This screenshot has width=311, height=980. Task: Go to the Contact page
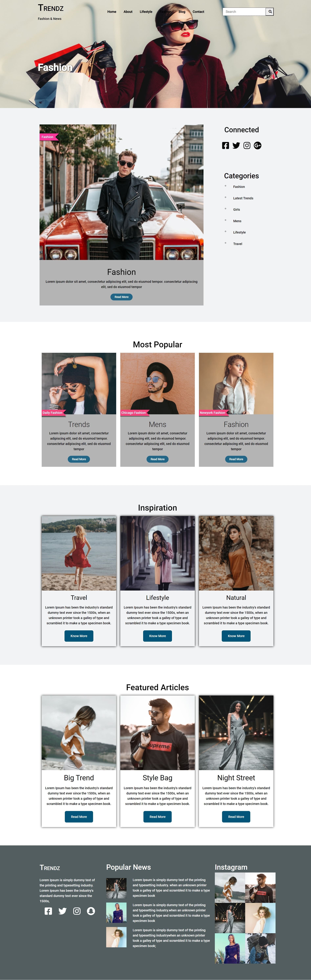tap(198, 12)
